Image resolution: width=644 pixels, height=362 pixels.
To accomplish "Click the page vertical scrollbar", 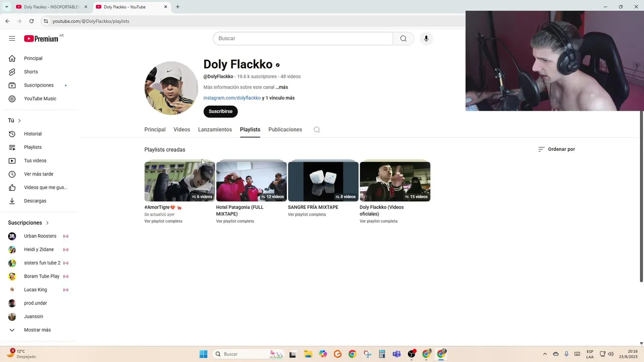I will (641, 196).
